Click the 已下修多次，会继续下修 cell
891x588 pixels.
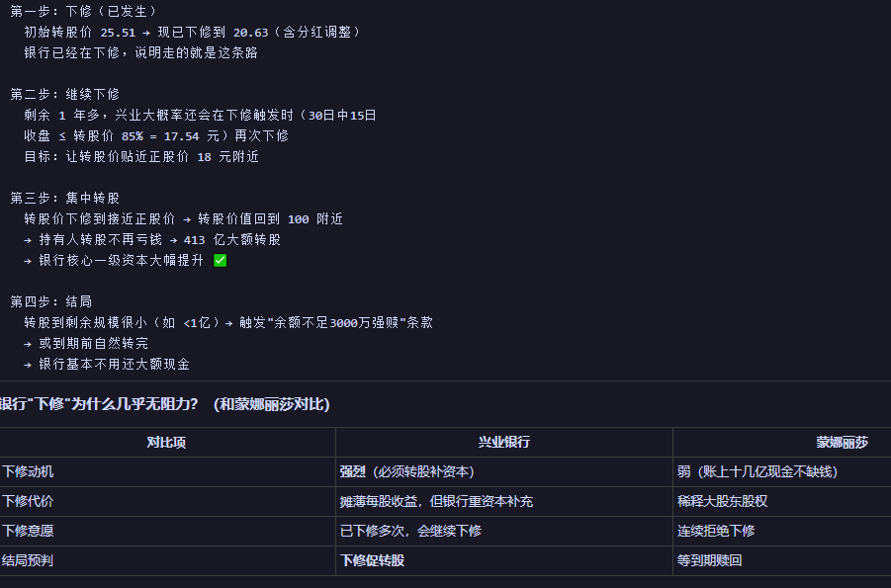(410, 531)
